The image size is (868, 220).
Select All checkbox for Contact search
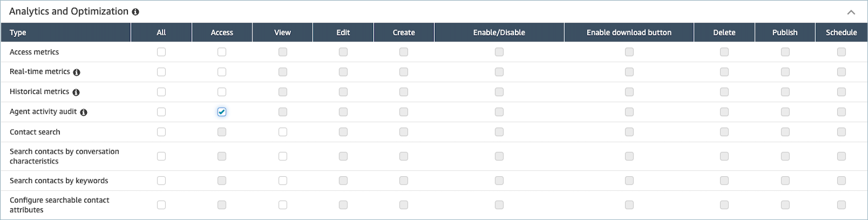161,132
